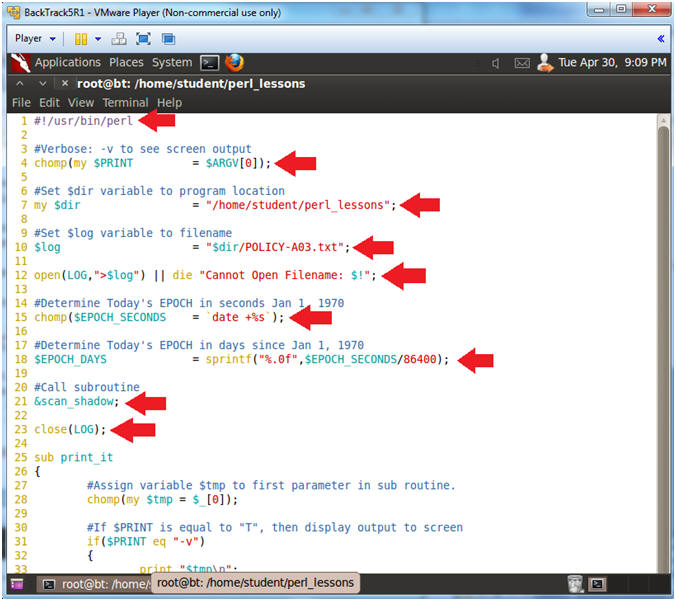Open the terminal View menu
The image size is (676, 601).
click(81, 103)
